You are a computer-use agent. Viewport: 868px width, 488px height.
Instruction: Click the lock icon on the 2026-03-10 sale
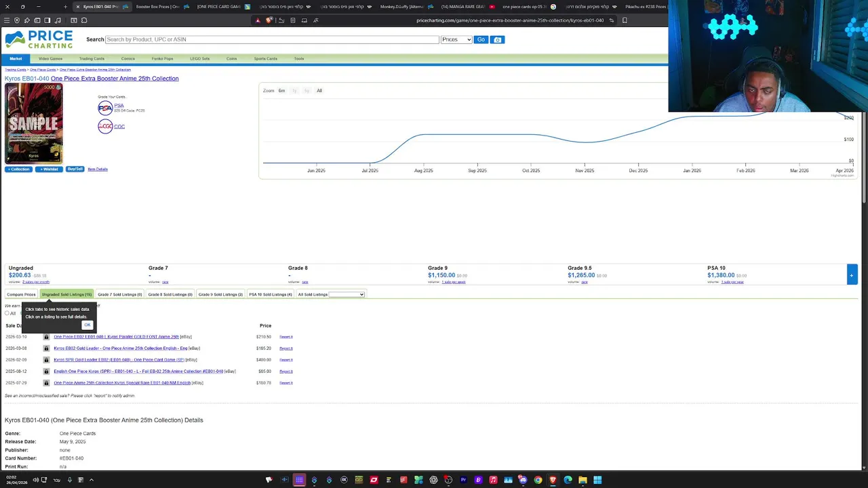coord(46,337)
